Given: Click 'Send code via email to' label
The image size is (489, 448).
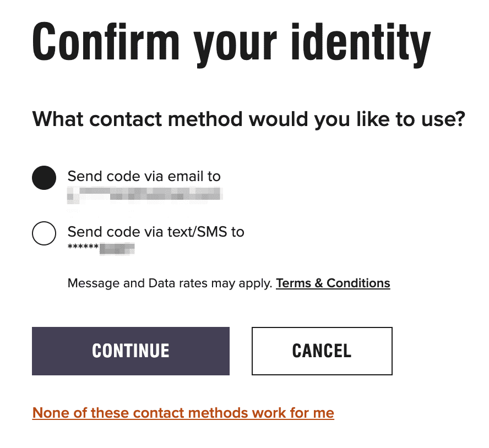Looking at the screenshot, I should pos(144,176).
